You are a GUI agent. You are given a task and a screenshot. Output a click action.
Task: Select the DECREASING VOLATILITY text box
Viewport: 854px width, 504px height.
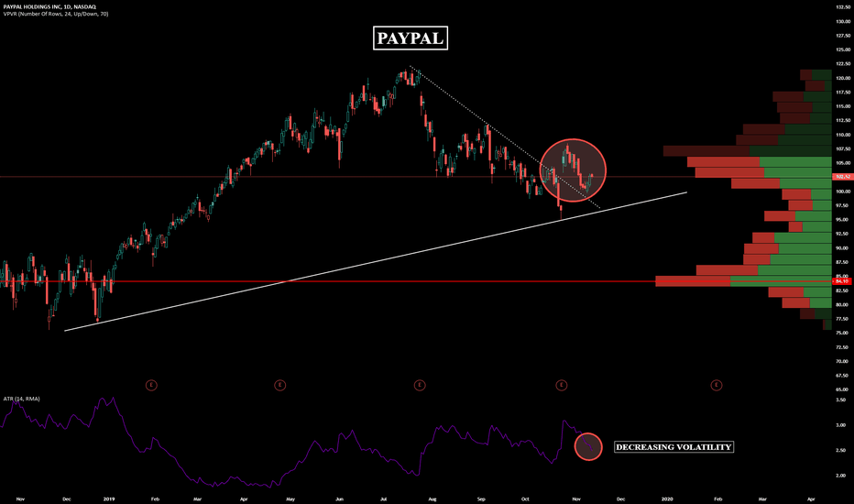point(673,447)
